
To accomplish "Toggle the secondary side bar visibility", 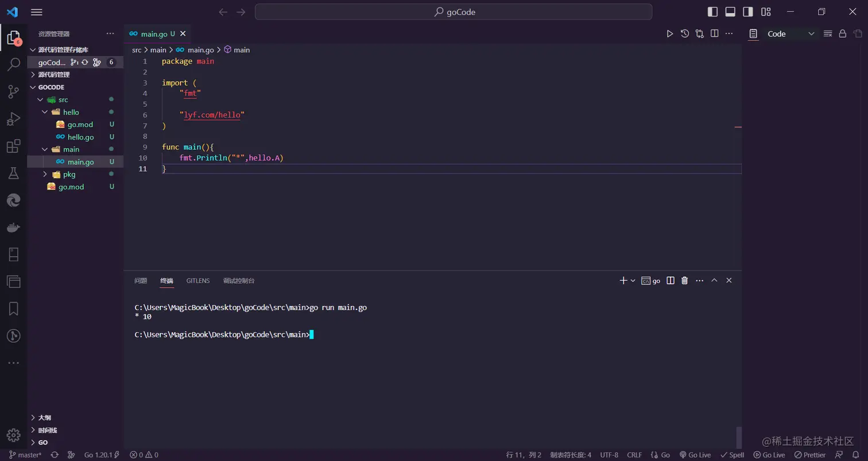I will pos(748,12).
